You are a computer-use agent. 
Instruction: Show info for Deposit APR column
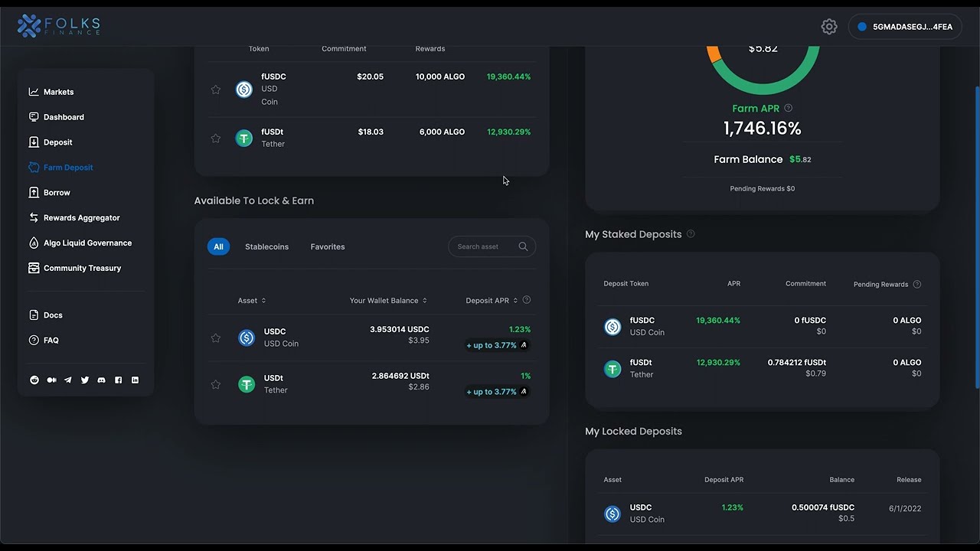click(526, 300)
